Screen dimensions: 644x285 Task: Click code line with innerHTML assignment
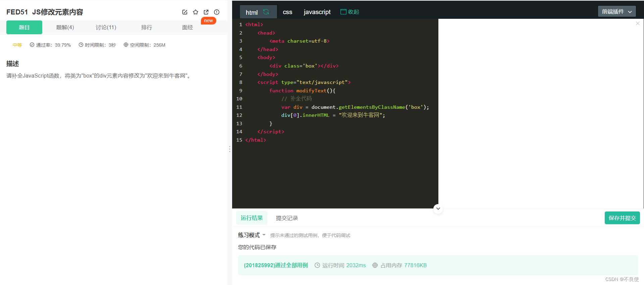[x=333, y=115]
